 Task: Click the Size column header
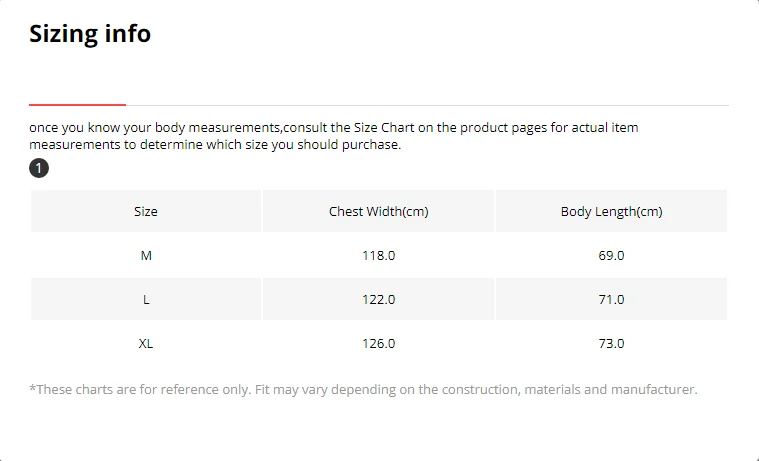point(146,212)
